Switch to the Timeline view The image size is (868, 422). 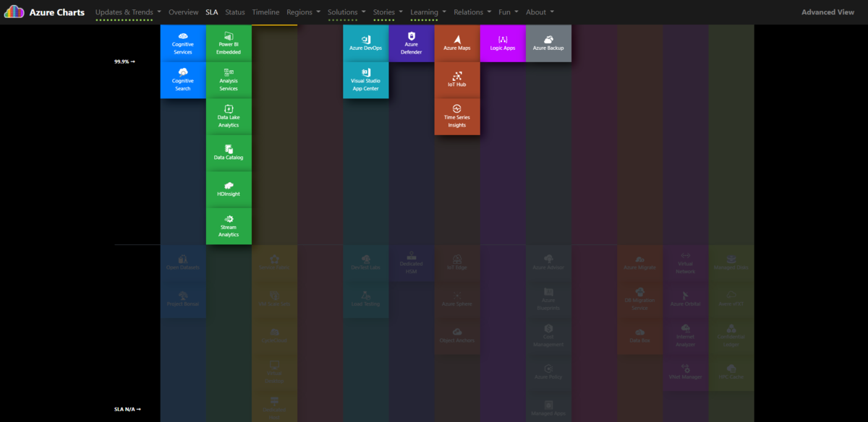[265, 12]
